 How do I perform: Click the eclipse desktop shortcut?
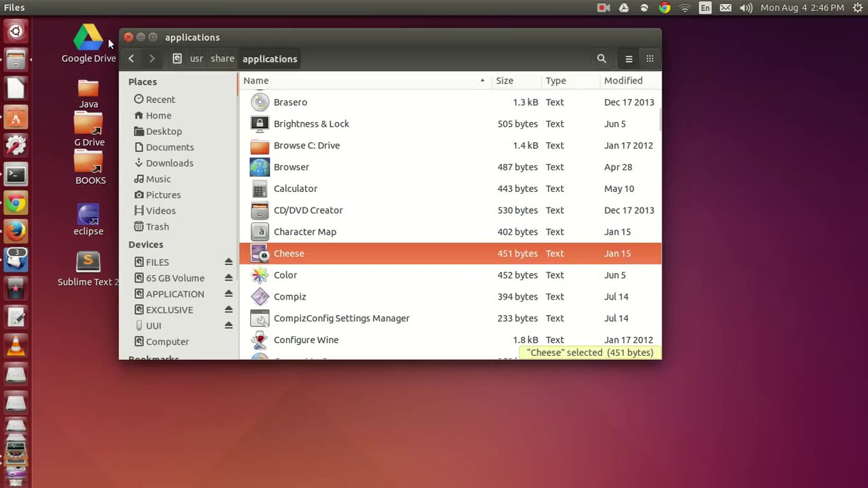[x=88, y=216]
